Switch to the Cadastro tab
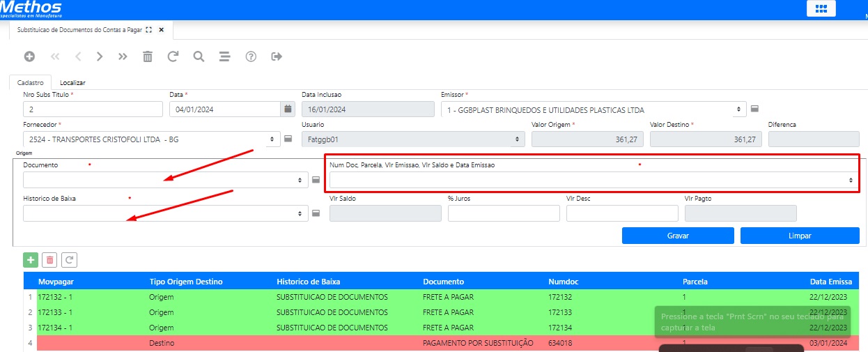The height and width of the screenshot is (352, 868). pyautogui.click(x=31, y=82)
